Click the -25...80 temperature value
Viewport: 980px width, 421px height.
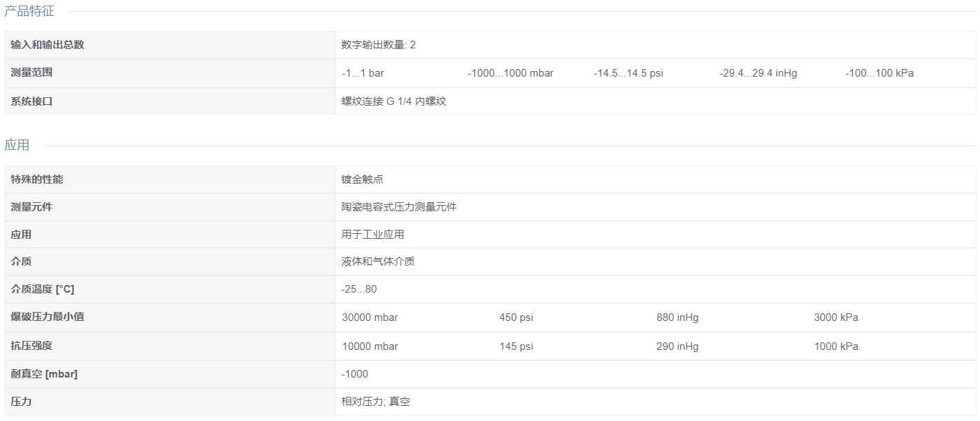359,289
